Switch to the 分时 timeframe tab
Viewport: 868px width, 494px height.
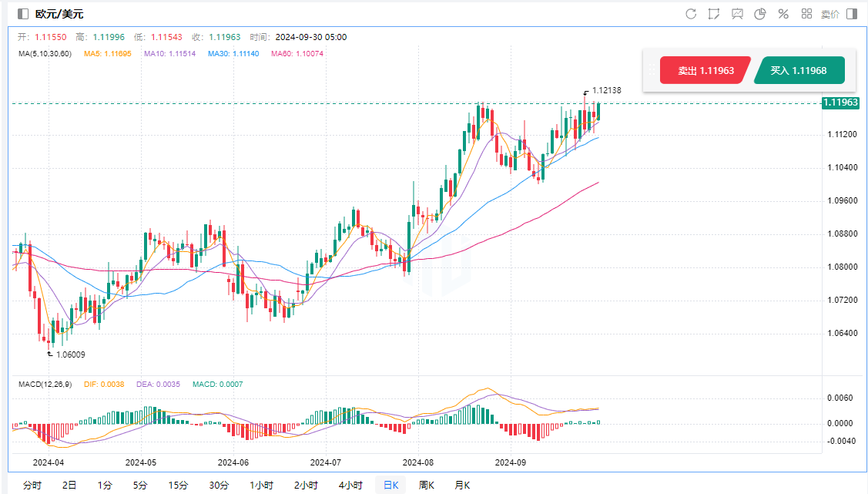[32, 485]
